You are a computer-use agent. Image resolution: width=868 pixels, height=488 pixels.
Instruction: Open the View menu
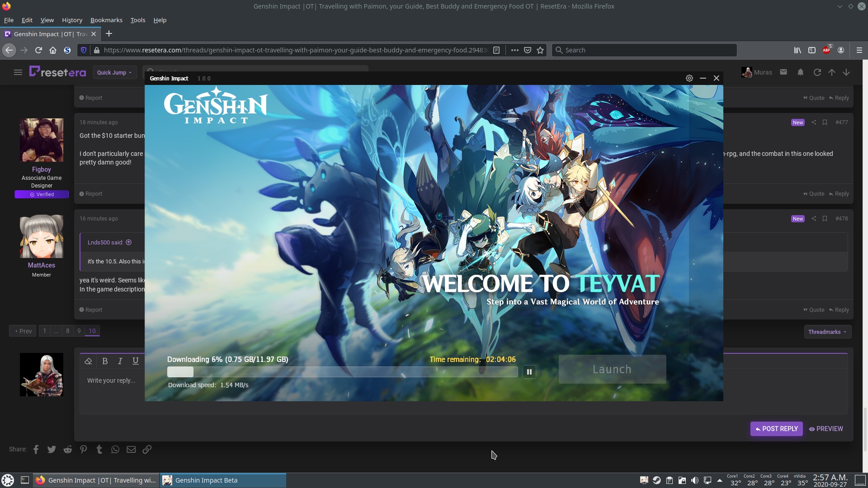point(47,20)
